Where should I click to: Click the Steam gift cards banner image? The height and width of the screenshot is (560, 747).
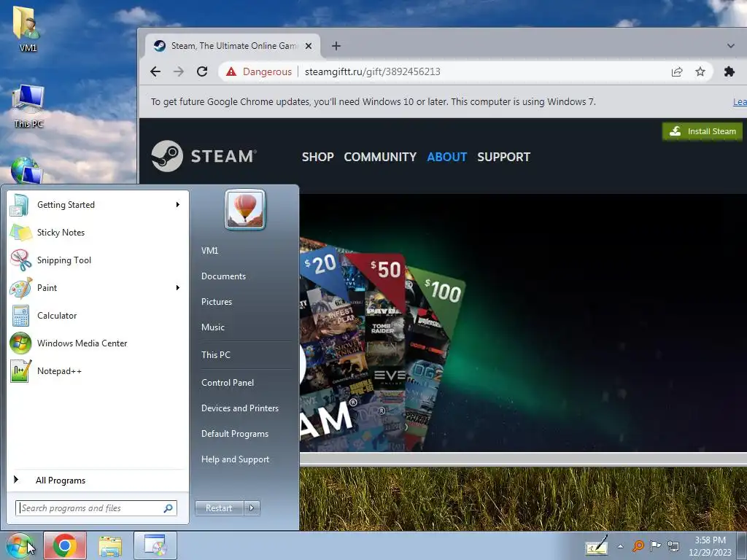click(523, 323)
